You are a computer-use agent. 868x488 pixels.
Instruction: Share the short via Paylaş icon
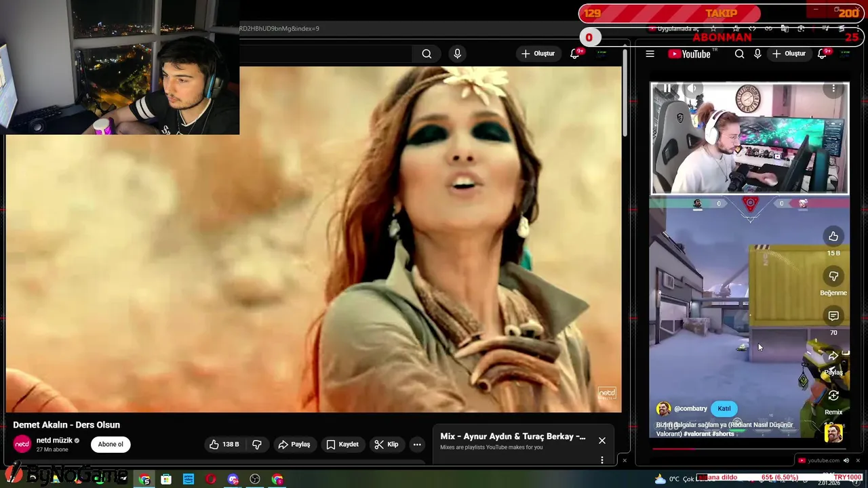click(x=833, y=355)
